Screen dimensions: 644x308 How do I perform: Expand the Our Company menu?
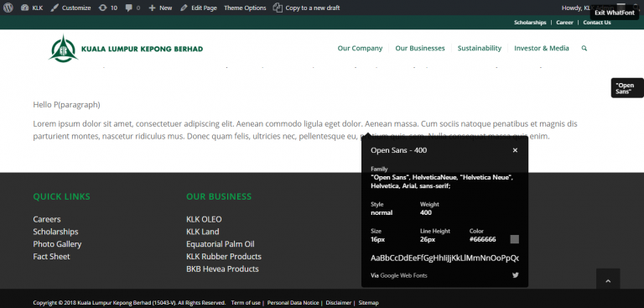(360, 48)
